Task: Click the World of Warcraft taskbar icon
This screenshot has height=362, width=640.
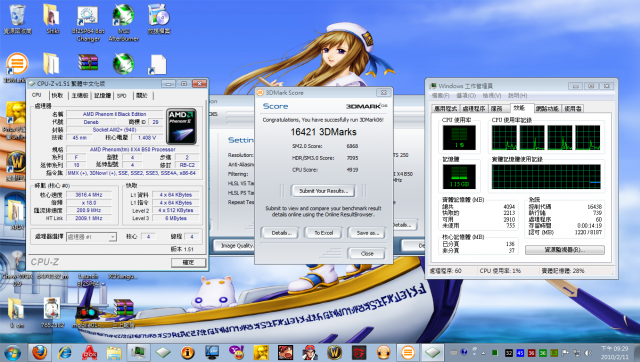Action: click(x=334, y=352)
